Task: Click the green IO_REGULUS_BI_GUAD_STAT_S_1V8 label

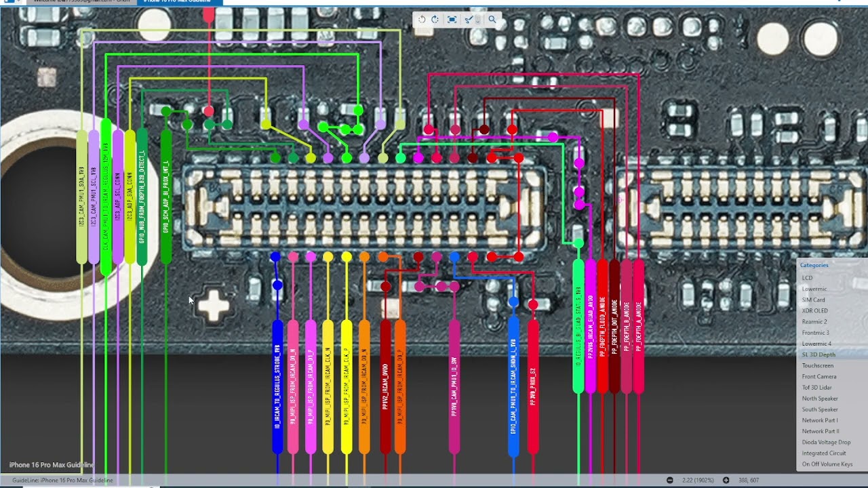Action: pos(578,326)
